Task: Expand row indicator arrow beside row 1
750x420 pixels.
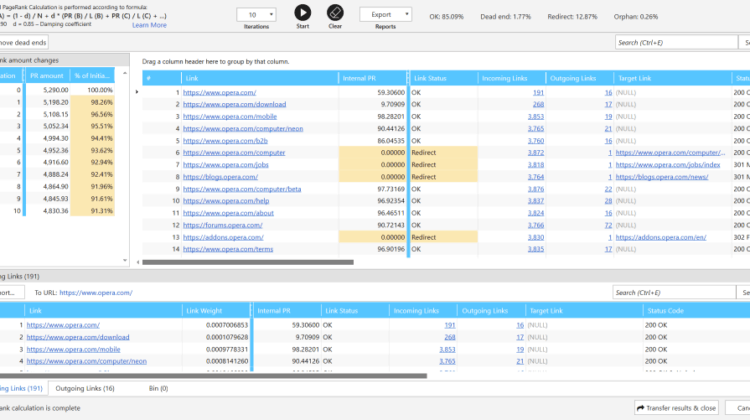Action: click(x=137, y=92)
